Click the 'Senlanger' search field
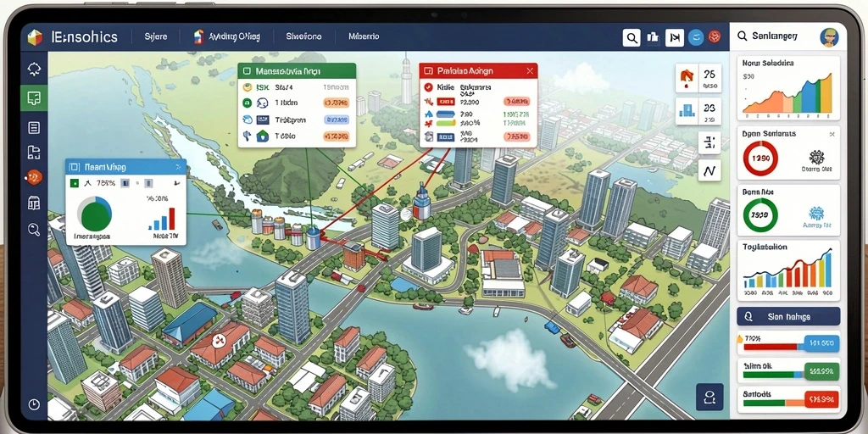 [x=775, y=36]
